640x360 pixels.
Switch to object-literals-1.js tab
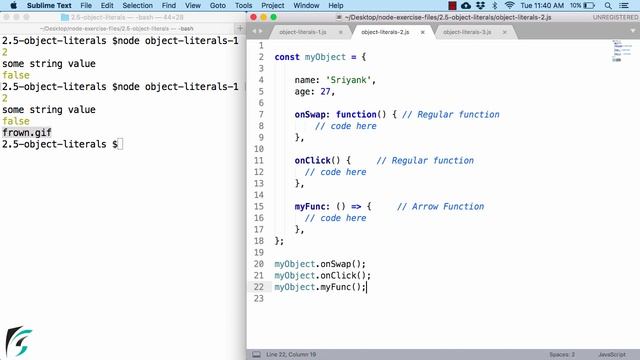point(302,32)
